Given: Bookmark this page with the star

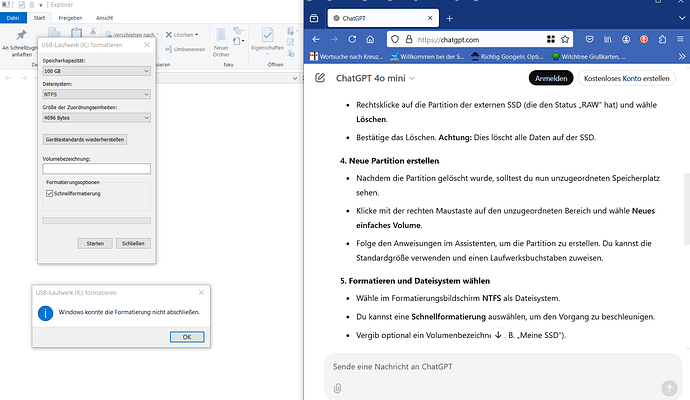Looking at the screenshot, I should [x=565, y=39].
